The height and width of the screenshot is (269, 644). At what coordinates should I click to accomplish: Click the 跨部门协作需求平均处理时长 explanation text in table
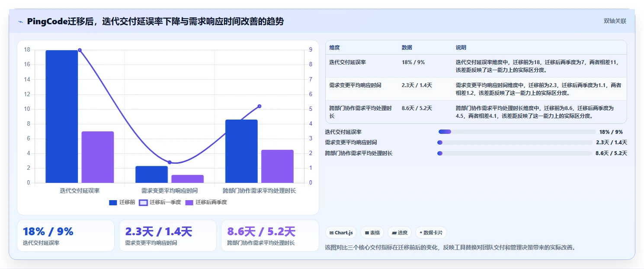tap(535, 112)
